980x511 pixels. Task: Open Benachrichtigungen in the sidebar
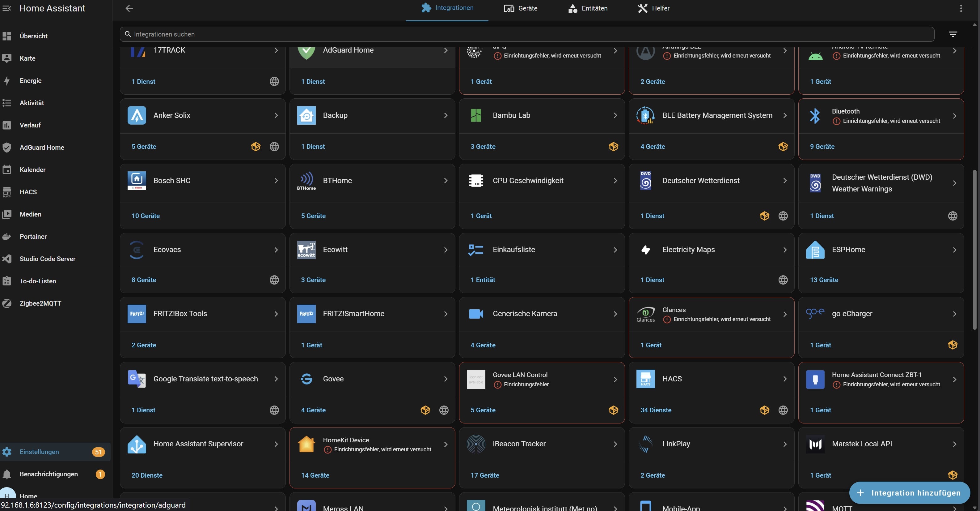point(49,474)
